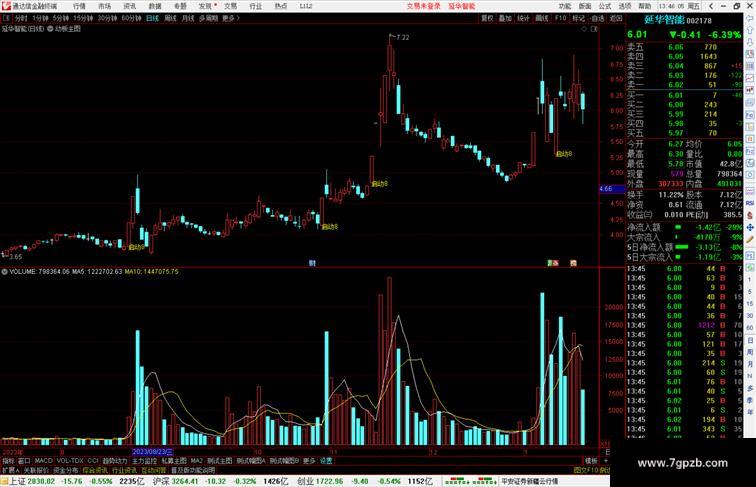The width and height of the screenshot is (756, 487).
Task: Select the 趋势动力 indicator tab
Action: 115,461
